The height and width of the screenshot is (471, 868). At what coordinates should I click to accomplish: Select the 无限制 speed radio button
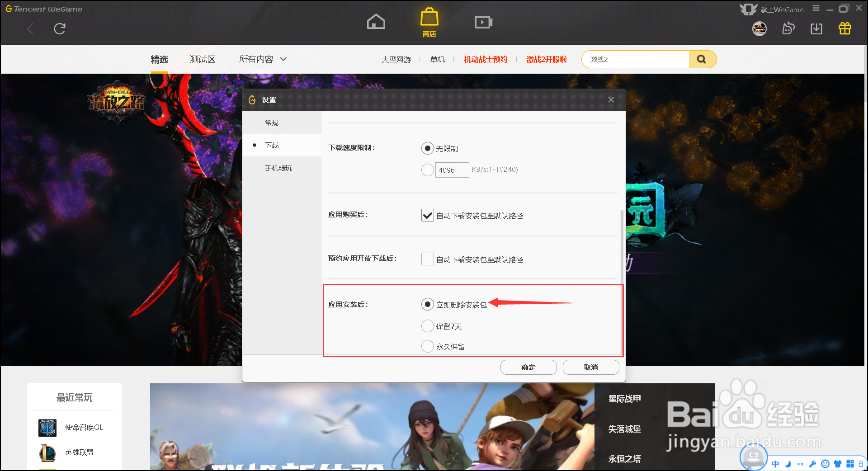[427, 148]
